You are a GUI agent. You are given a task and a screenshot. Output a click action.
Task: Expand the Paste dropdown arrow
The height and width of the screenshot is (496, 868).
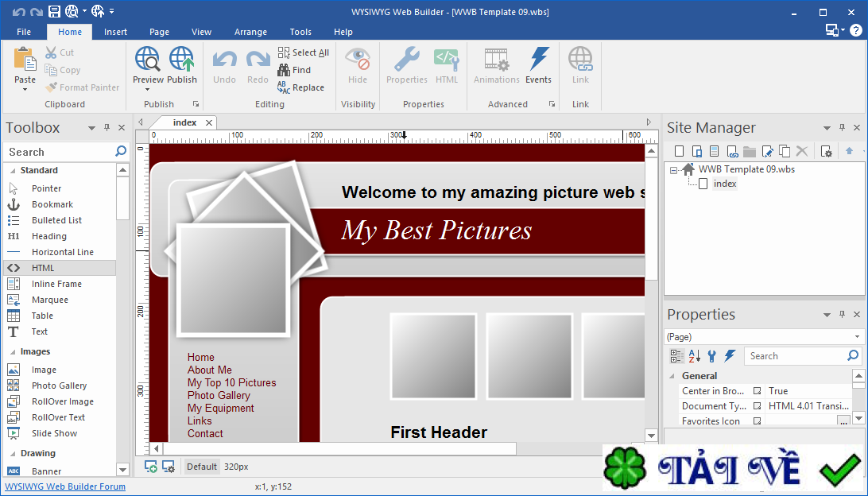click(x=24, y=91)
